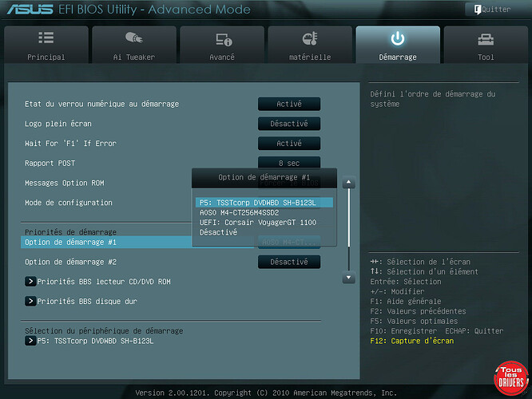The width and height of the screenshot is (532, 399).
Task: Choose Désactivé in boot option list
Action: [x=218, y=232]
